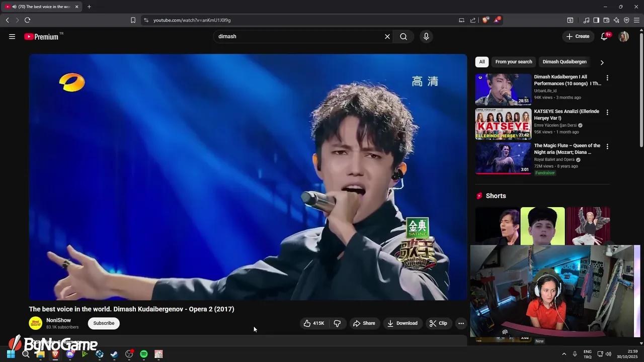The width and height of the screenshot is (644, 362).
Task: Bookmark this page
Action: tap(133, 20)
